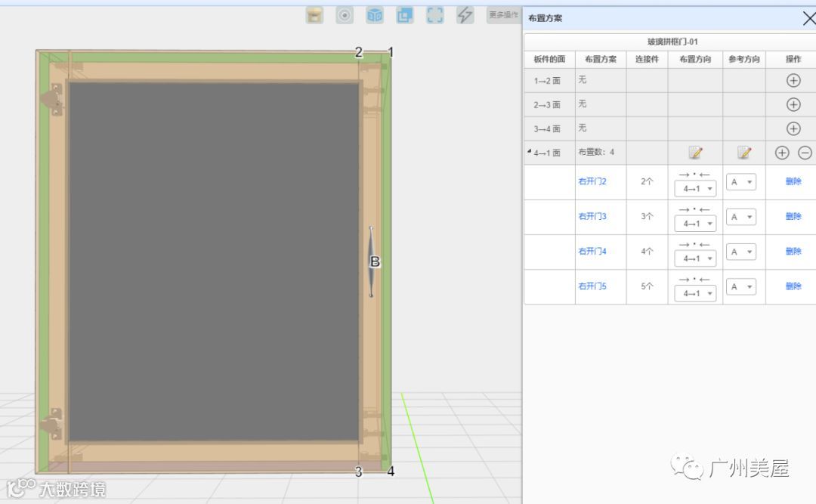Add a layout scheme to the 2→3 面 row
Viewport: 816px width, 504px height.
[x=793, y=104]
